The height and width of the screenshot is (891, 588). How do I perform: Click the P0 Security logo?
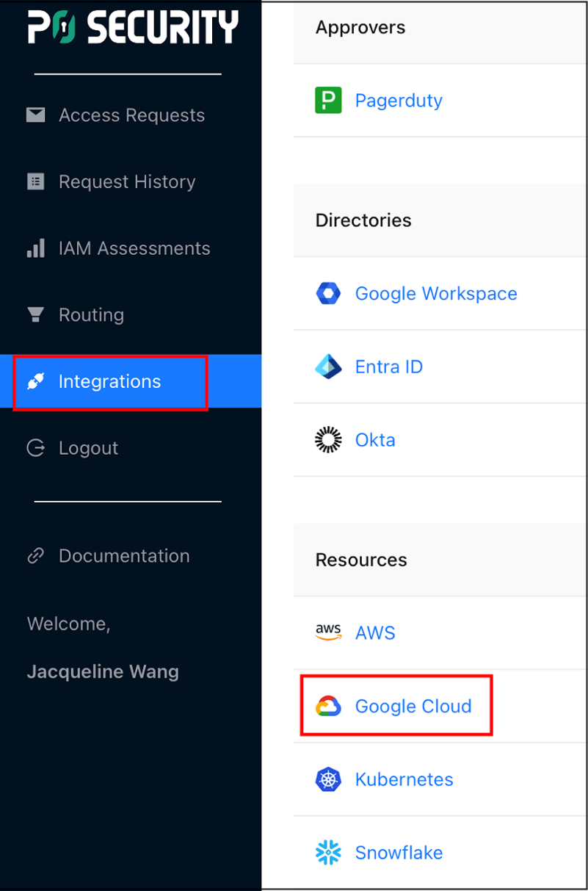[133, 27]
